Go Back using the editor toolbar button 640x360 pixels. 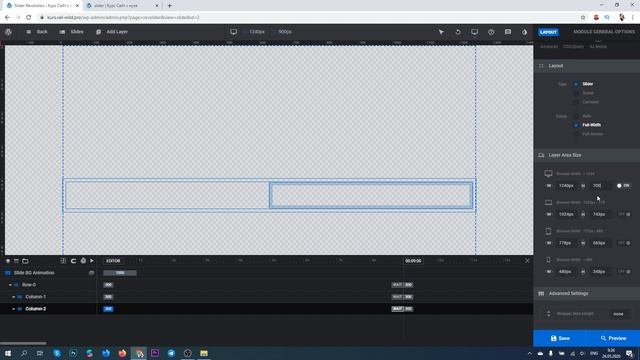tap(37, 32)
